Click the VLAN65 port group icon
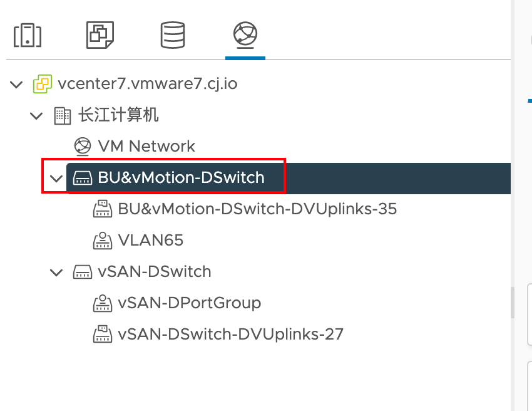Screen dimensions: 532x411 click(102, 241)
